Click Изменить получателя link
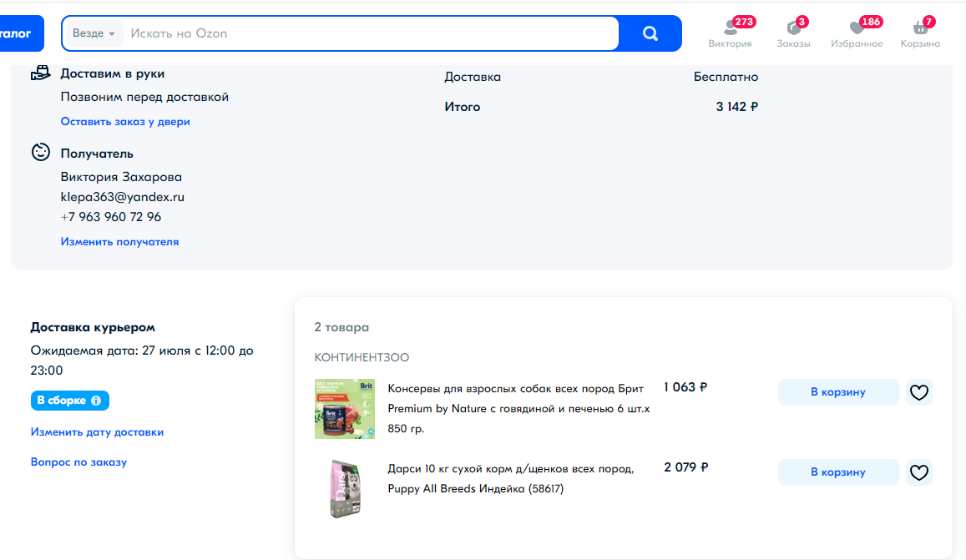Image resolution: width=966 pixels, height=560 pixels. coord(119,241)
